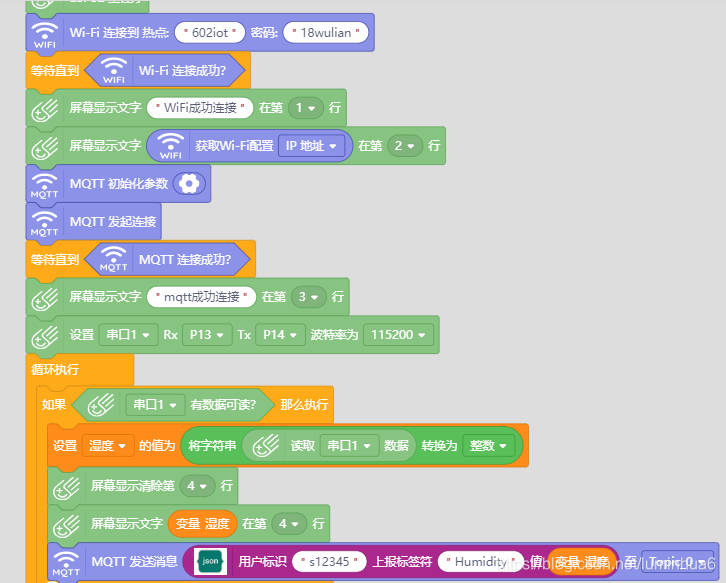Open the IP 地址 config dropdown
This screenshot has height=583, width=726.
click(311, 146)
